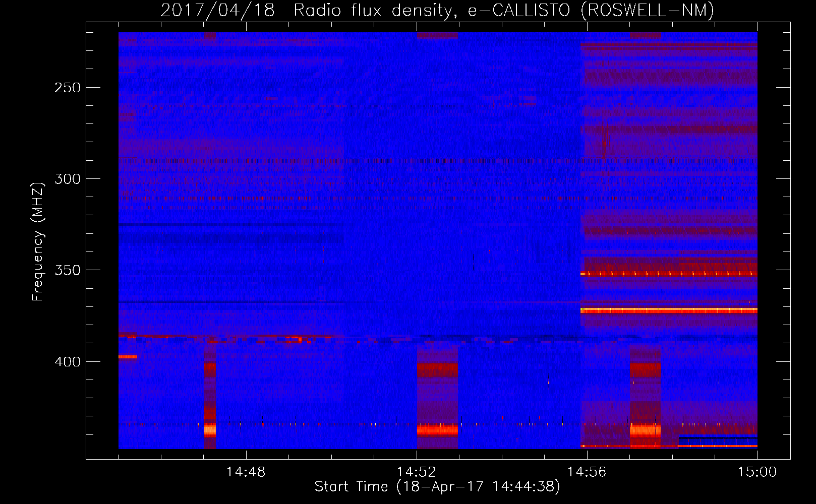
Task: Click the 14:56 time tick label
Action: click(587, 472)
